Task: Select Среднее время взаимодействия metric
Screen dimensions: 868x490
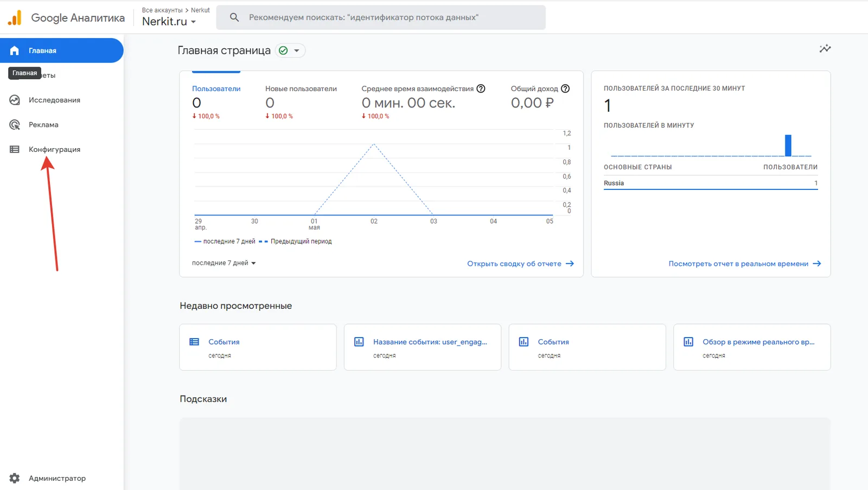Action: [x=423, y=101]
